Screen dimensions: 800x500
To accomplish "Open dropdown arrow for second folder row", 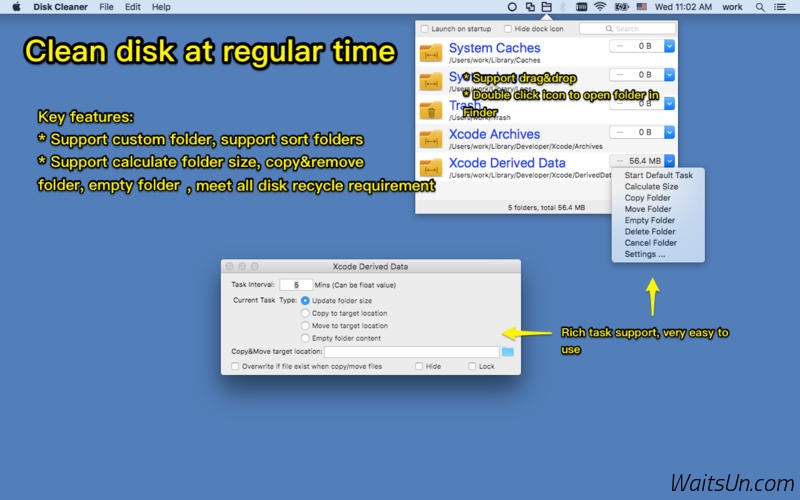I will [x=669, y=74].
